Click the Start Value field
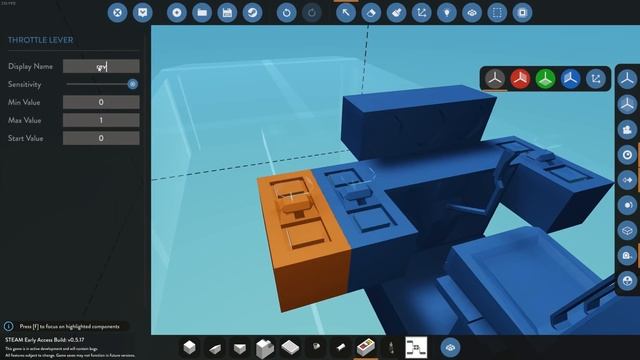The width and height of the screenshot is (640, 360). pos(101,138)
